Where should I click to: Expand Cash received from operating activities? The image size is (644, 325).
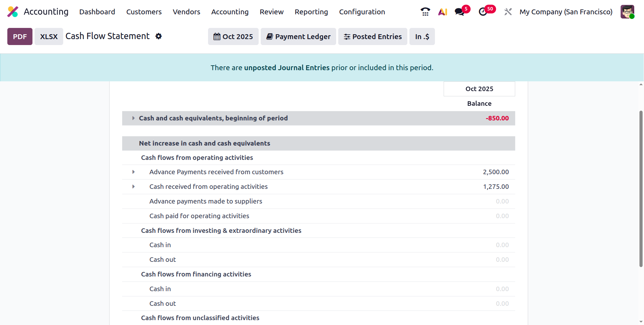coord(133,187)
